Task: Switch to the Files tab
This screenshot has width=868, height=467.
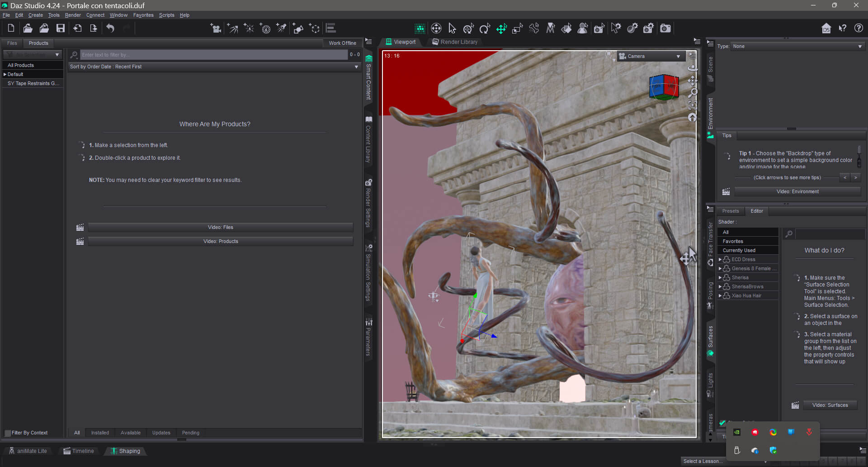Action: (12, 43)
